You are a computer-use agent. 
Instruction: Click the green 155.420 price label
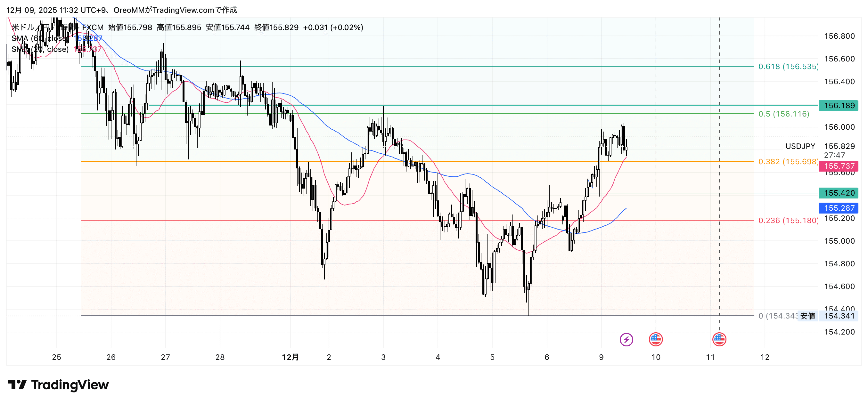click(838, 193)
